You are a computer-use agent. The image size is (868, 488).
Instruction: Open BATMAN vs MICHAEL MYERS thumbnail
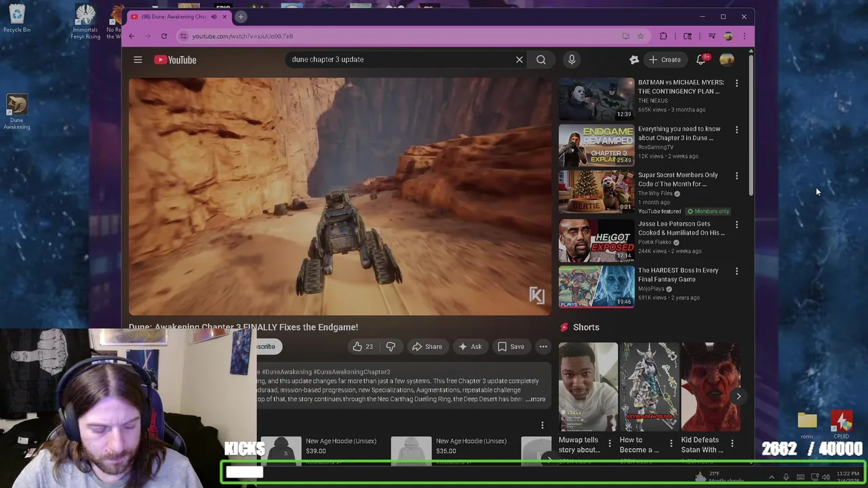click(x=597, y=98)
